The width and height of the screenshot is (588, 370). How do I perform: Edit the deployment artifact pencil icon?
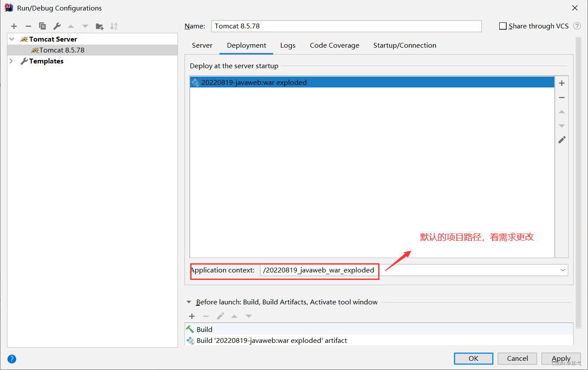click(562, 140)
